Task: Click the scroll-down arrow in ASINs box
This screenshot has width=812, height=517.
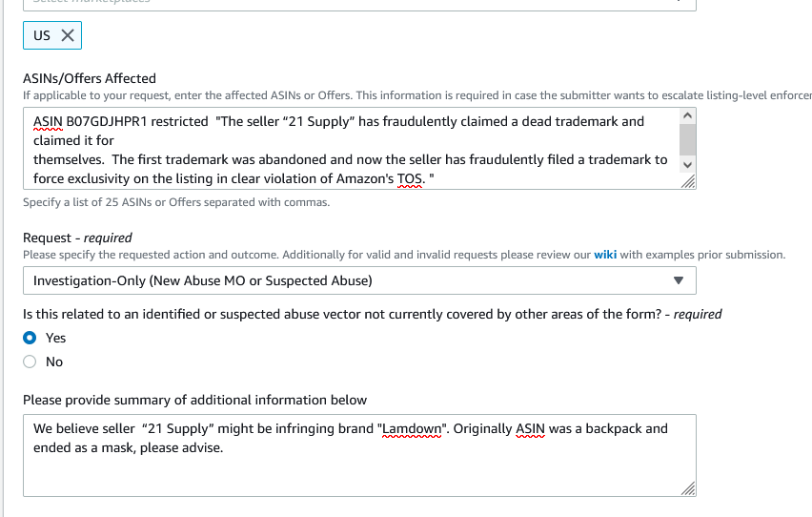Action: [x=687, y=165]
